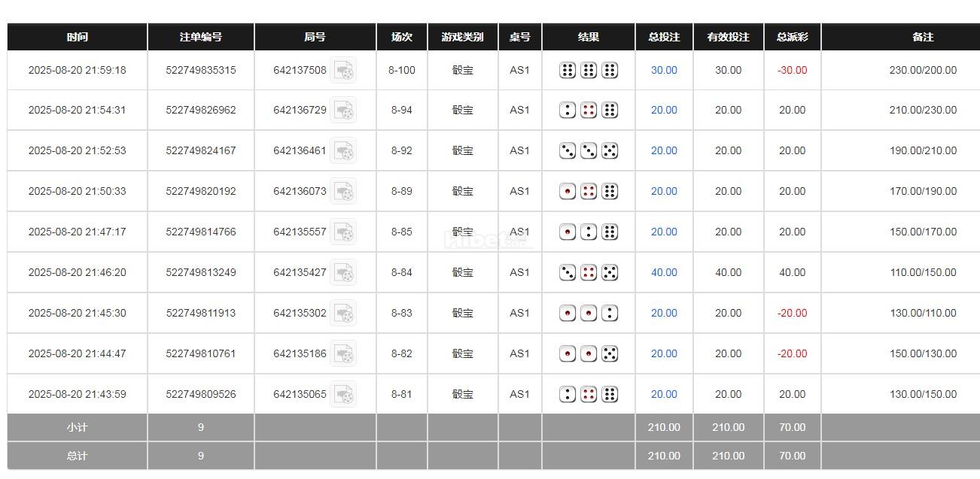Open the replay icon for round 642136729
Viewport: 980px width, 479px height.
tap(344, 111)
